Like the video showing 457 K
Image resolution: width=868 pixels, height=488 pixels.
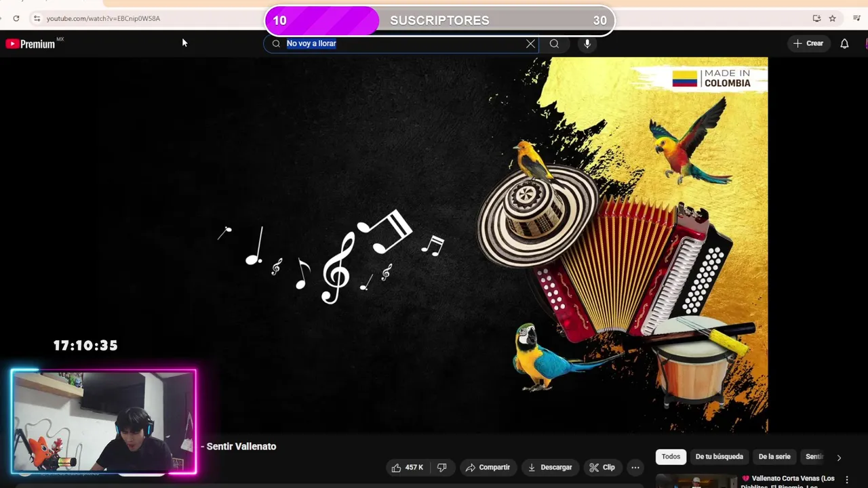coord(408,468)
